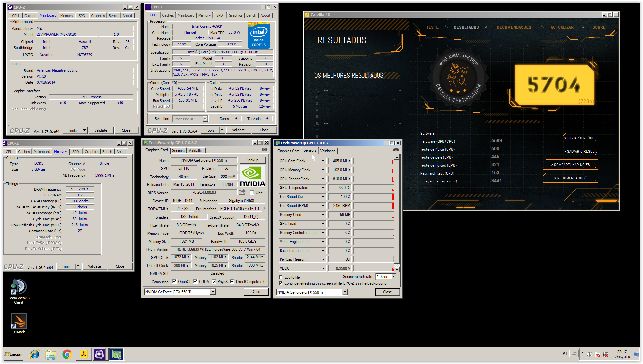Open Tools dropdown arrow in CPU-Z Memory window
The image size is (643, 364).
click(78, 266)
